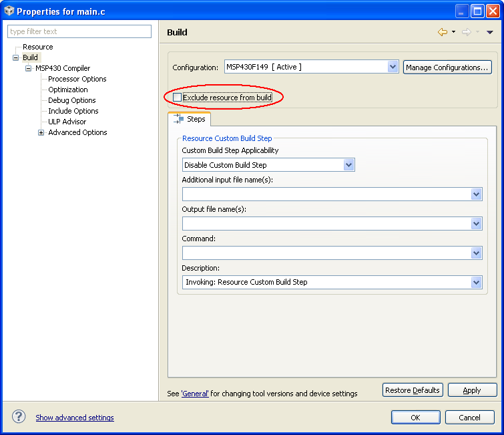Collapse the Build tree node
504x435 pixels.
click(16, 57)
